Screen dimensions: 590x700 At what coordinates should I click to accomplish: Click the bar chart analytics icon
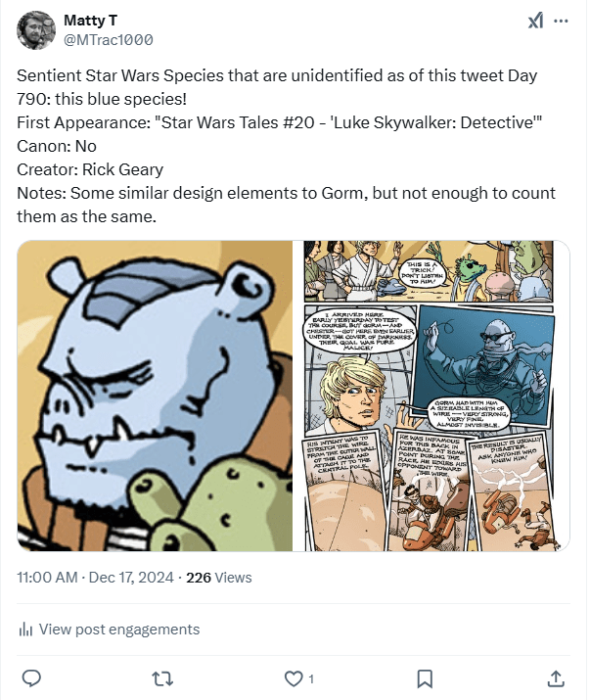pyautogui.click(x=26, y=630)
